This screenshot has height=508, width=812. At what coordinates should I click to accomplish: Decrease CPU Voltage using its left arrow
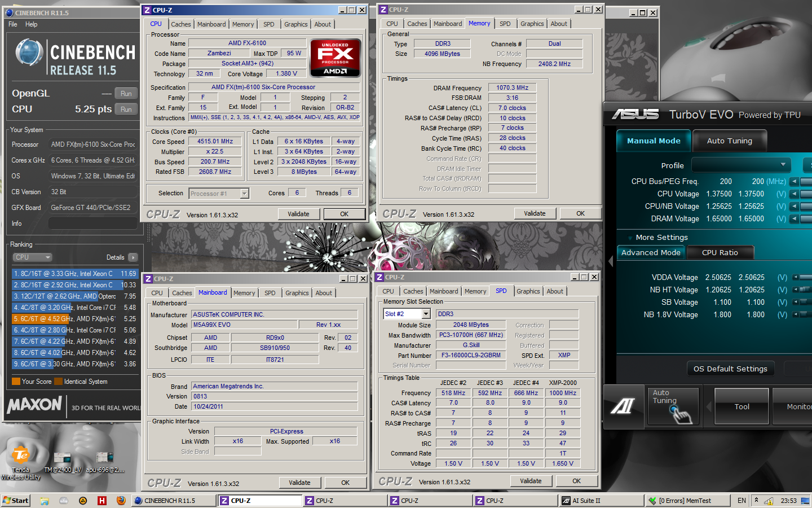pyautogui.click(x=794, y=194)
